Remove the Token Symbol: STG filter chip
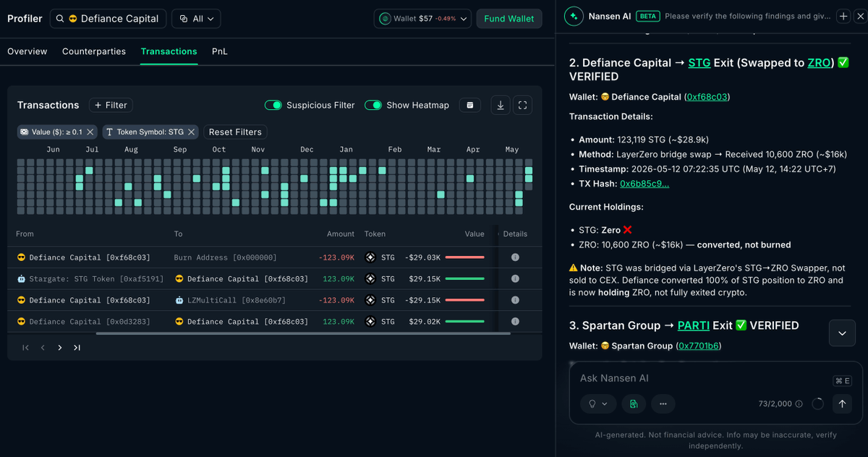Screen dimensions: 868x457 tap(191, 132)
